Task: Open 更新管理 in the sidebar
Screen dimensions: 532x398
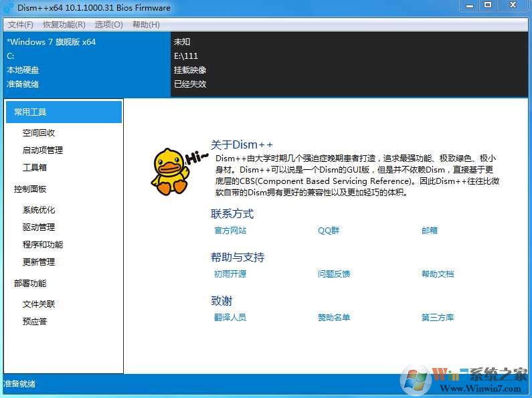Action: [x=39, y=262]
